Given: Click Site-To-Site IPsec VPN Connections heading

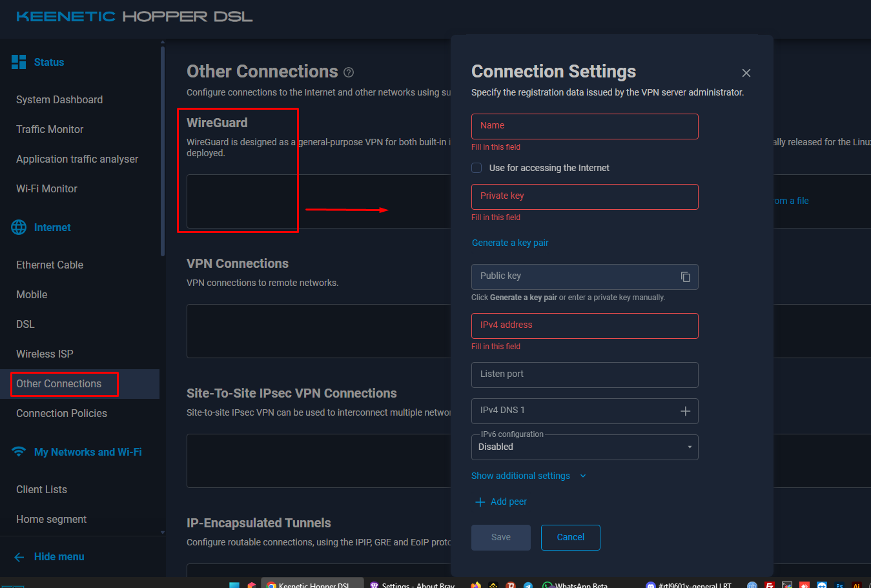Looking at the screenshot, I should tap(292, 393).
